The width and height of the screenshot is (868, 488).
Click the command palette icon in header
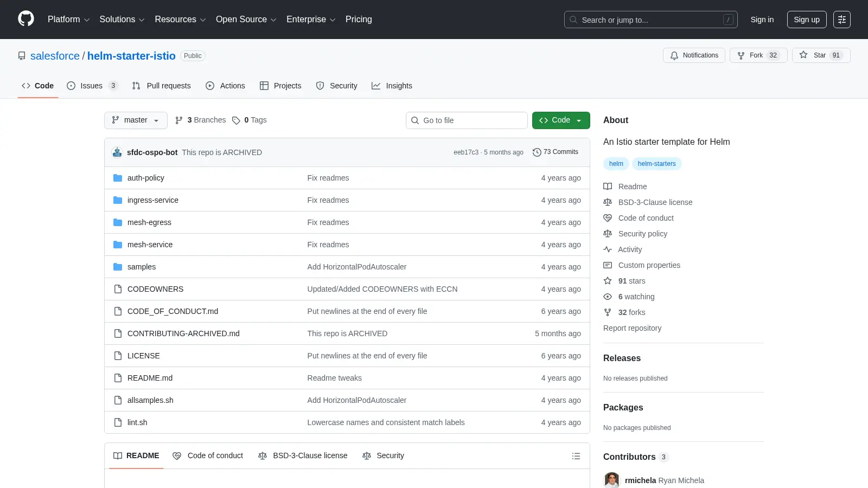click(841, 20)
